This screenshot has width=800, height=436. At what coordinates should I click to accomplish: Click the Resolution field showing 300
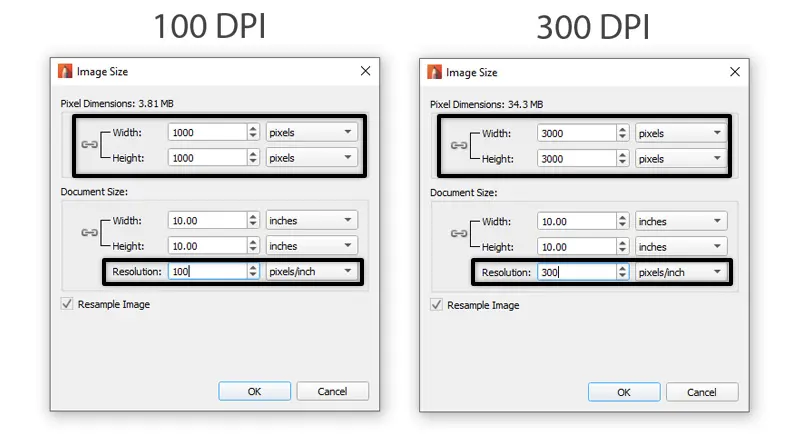coord(577,272)
